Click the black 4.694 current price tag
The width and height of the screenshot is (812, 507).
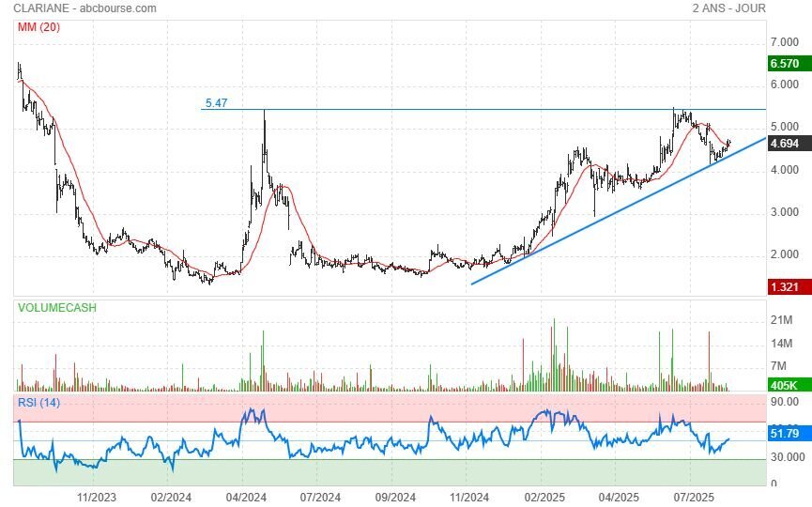(783, 144)
